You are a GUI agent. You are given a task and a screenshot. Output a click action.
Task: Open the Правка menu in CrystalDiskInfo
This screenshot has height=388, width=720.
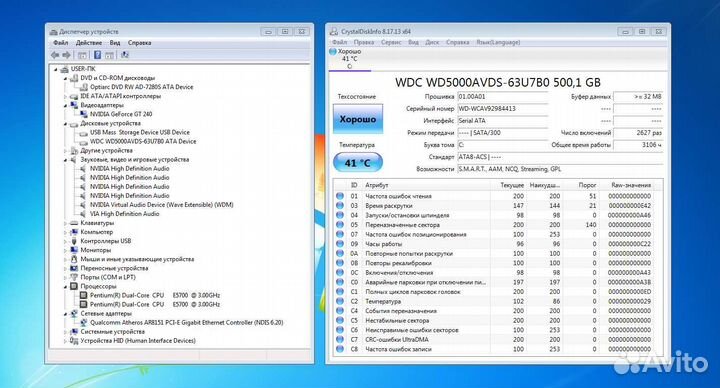click(364, 42)
